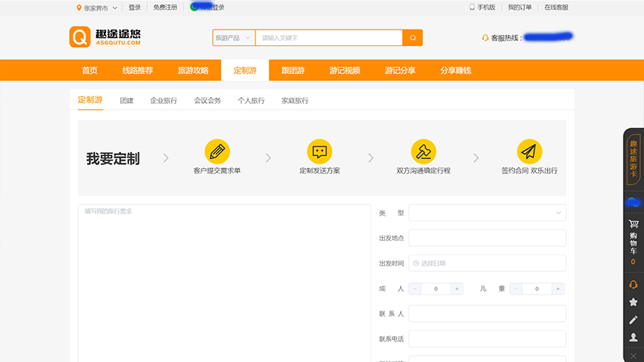644x362 pixels.
Task: Open 我的订单 link in top bar
Action: click(x=520, y=8)
